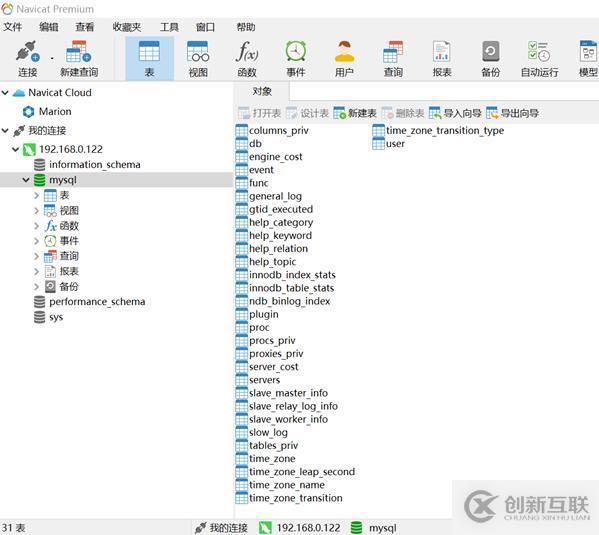
Task: Open the Tools (工具) menu
Action: coord(169,27)
